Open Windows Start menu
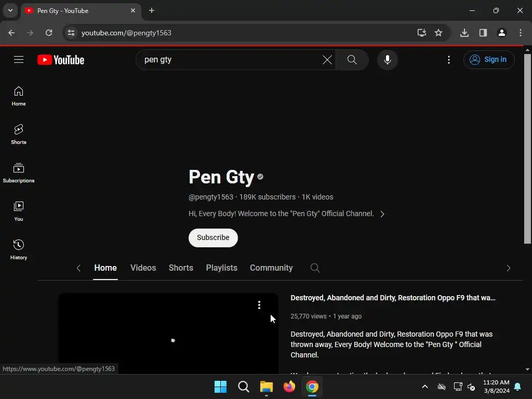The image size is (532, 399). click(x=220, y=387)
